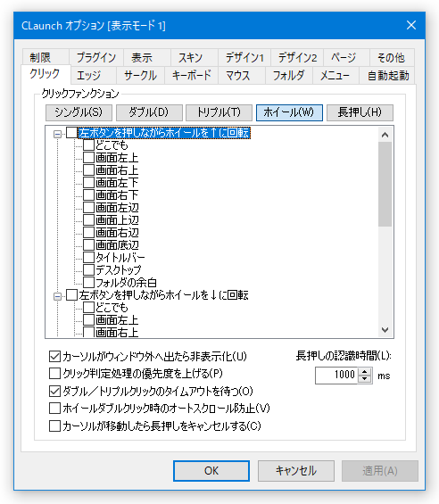Check the 左ボタンを押しながらホイールを↑に回転 checkbox

click(x=71, y=132)
